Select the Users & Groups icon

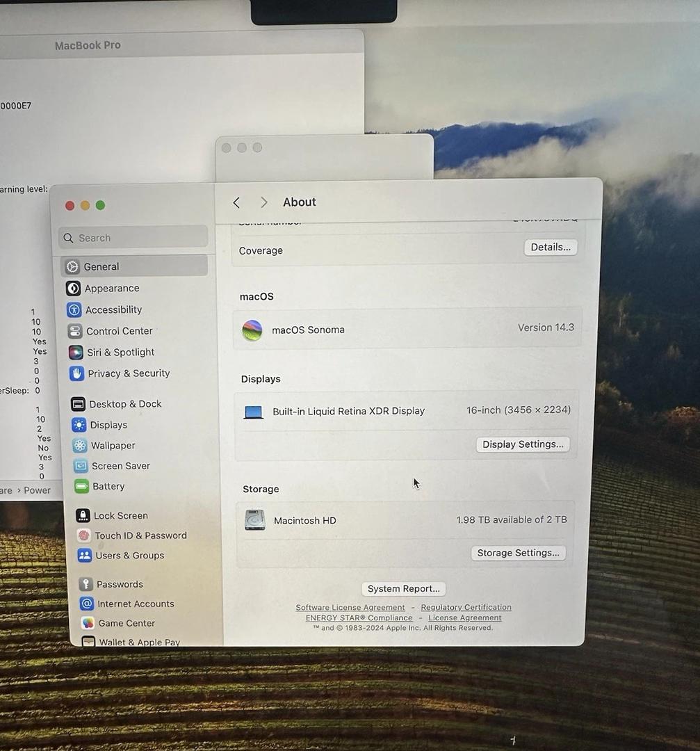click(x=85, y=555)
